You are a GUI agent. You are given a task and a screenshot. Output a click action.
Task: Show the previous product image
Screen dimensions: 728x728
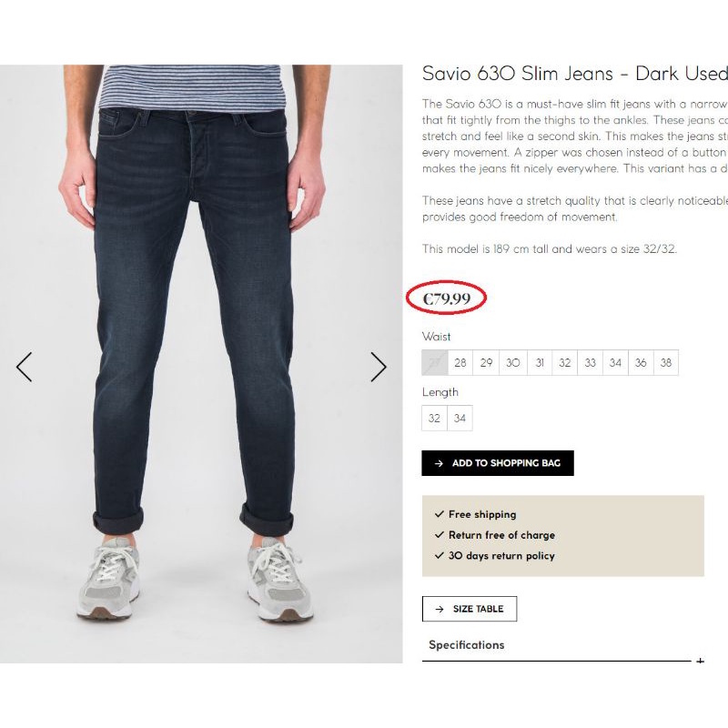click(x=25, y=367)
